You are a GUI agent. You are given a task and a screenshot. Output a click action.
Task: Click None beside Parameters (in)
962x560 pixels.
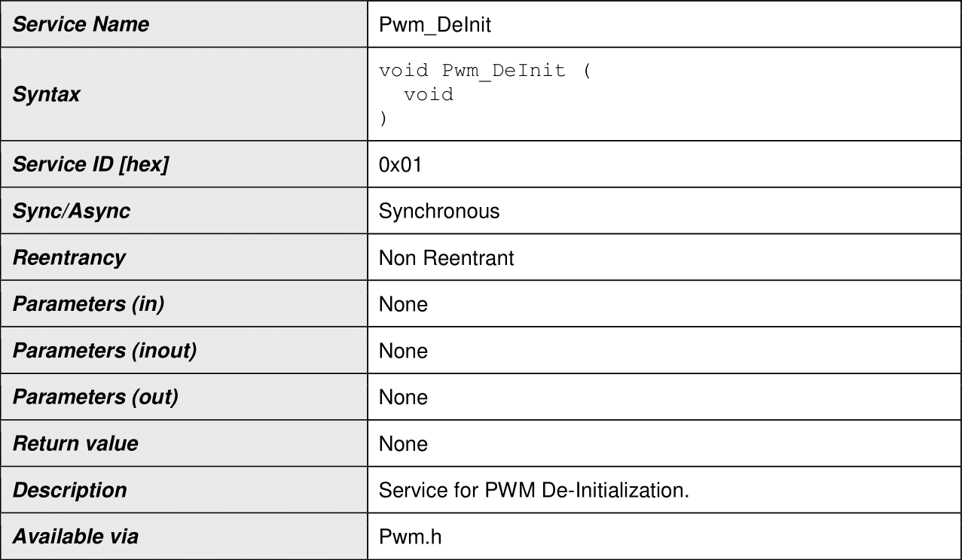(403, 304)
